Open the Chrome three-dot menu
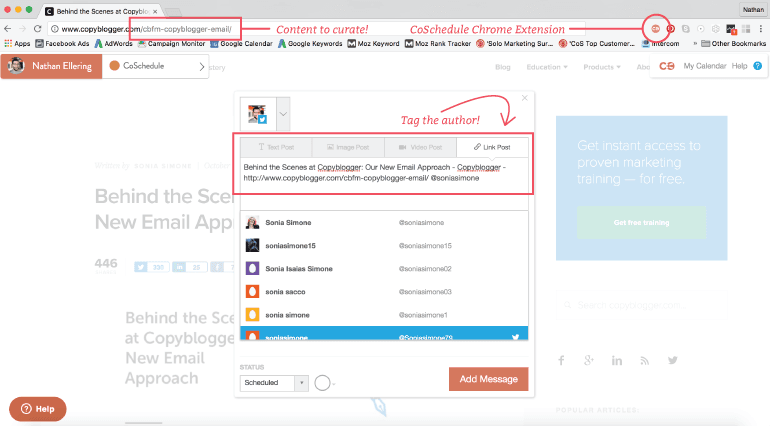This screenshot has width=770, height=426. point(761,29)
